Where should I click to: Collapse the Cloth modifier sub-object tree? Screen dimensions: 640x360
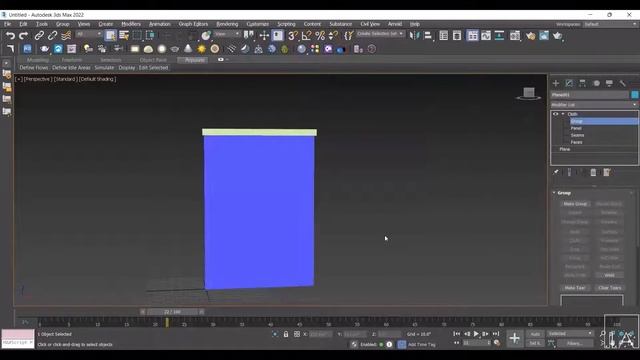[563, 114]
